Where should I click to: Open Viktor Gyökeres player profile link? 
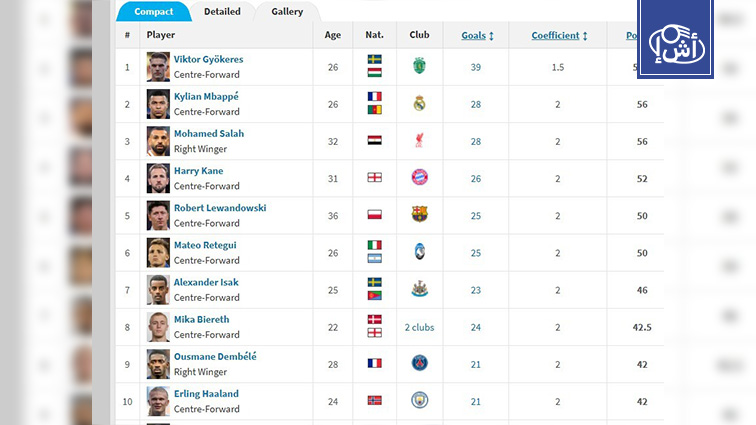(208, 59)
